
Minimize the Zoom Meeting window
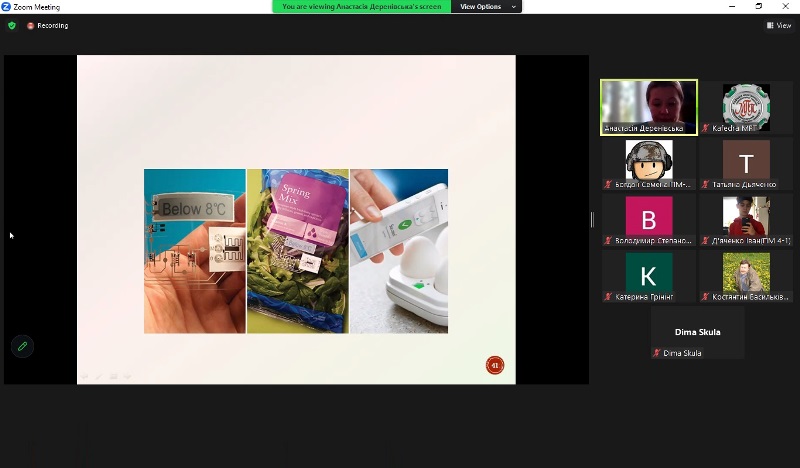coord(732,7)
